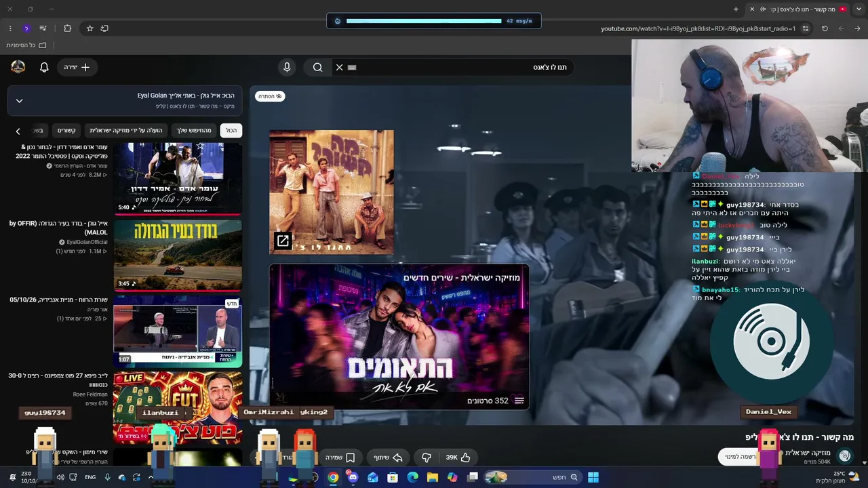Open the התאומים playlist card
868x488 pixels.
(399, 337)
